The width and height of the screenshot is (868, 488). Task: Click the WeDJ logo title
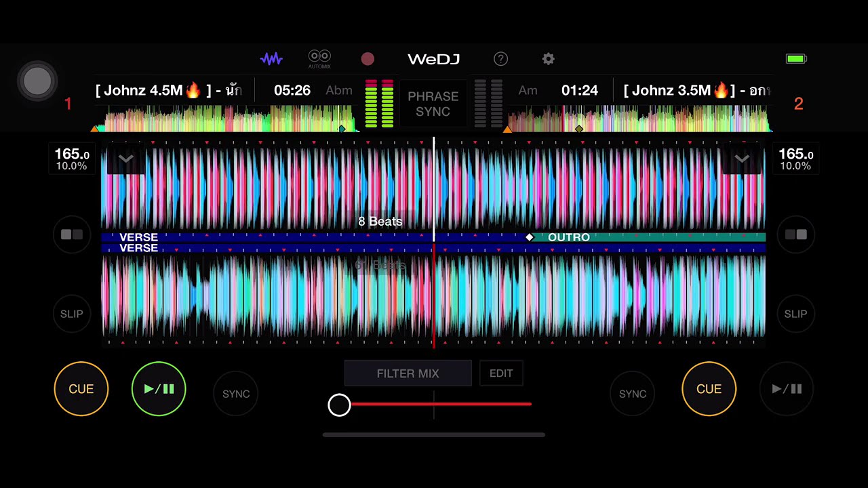tap(433, 59)
